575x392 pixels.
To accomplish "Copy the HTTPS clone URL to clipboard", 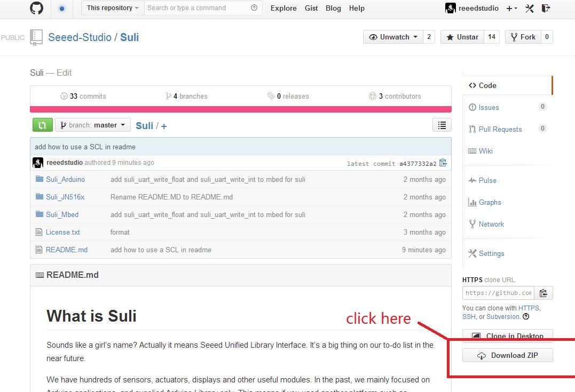I will [x=544, y=293].
